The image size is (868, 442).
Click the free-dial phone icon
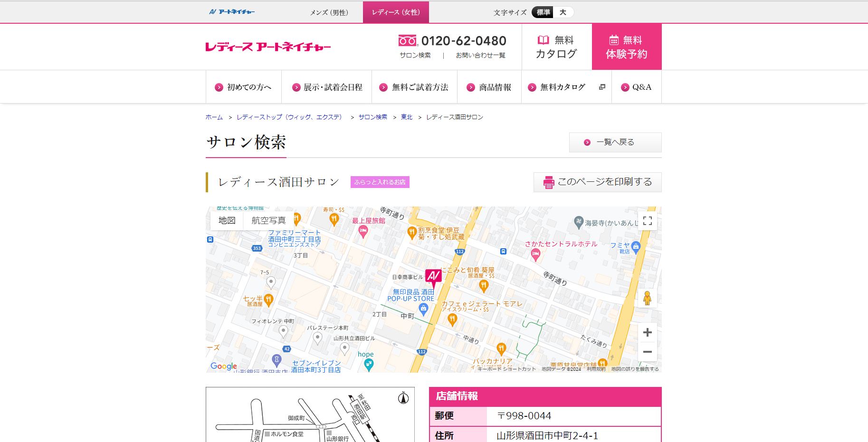coord(408,40)
